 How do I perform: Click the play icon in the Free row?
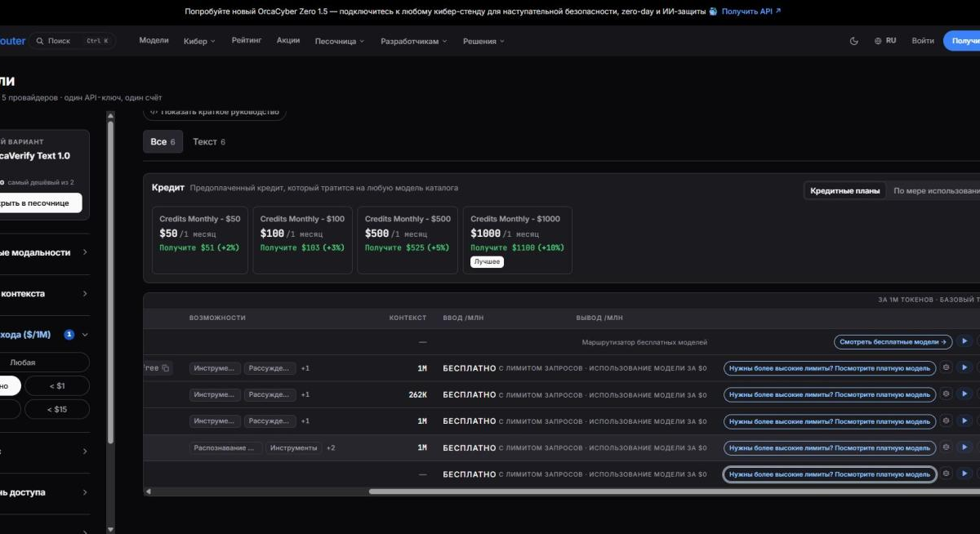coord(964,368)
